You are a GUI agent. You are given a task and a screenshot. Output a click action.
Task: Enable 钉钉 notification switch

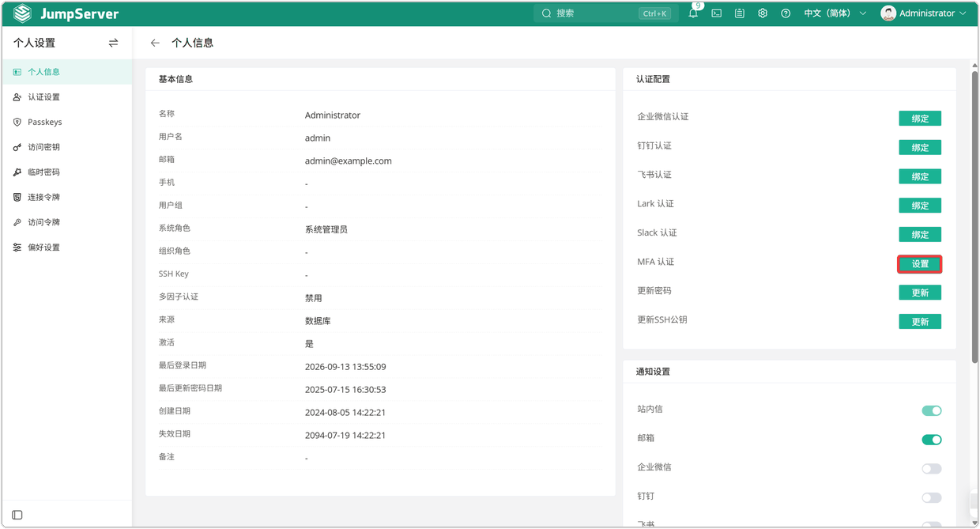click(932, 497)
